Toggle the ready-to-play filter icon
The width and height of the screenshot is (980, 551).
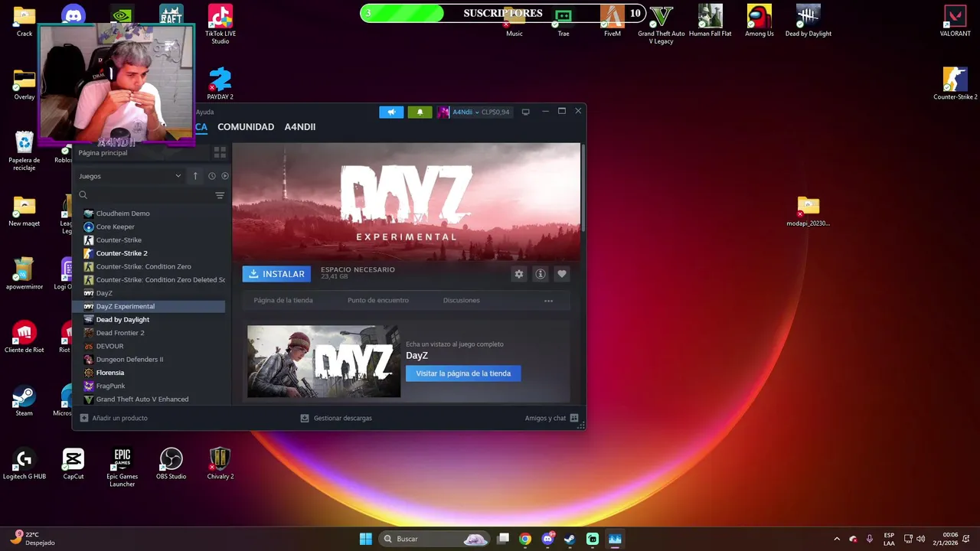[224, 176]
